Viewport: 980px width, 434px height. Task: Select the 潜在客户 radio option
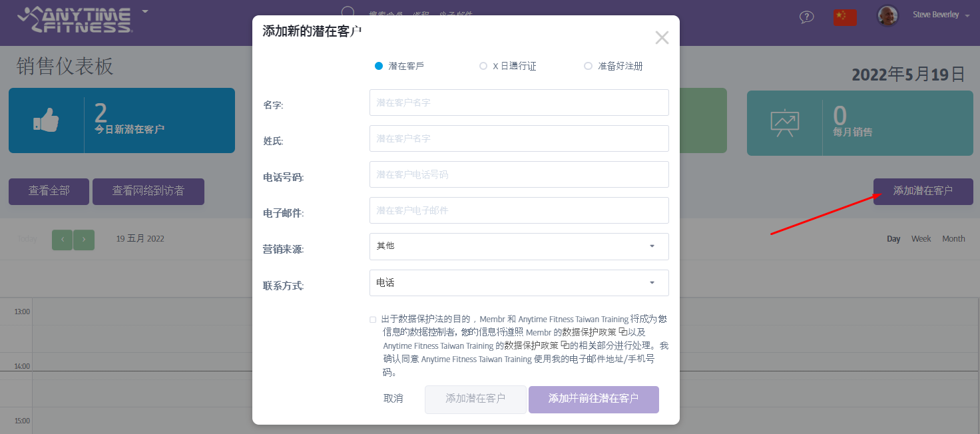point(379,66)
